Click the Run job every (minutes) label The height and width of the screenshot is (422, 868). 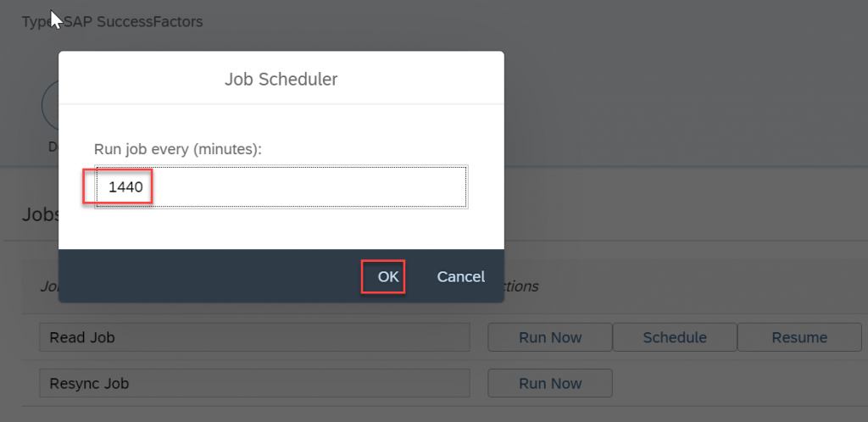click(178, 149)
